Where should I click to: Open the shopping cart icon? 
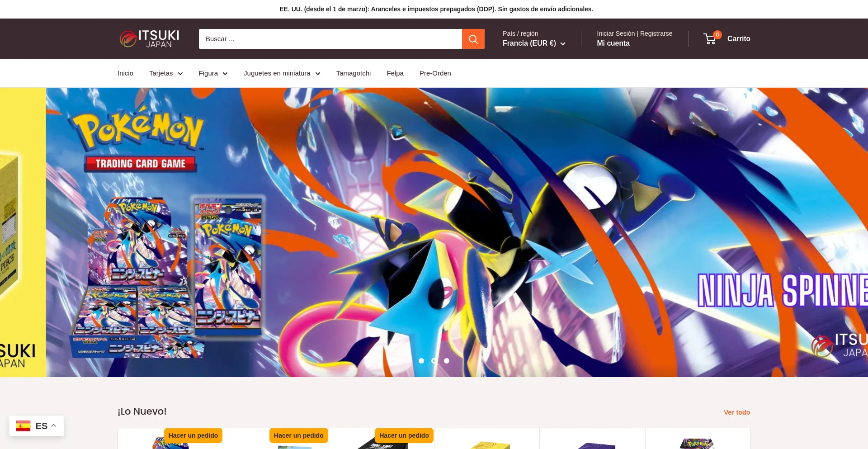tap(710, 39)
